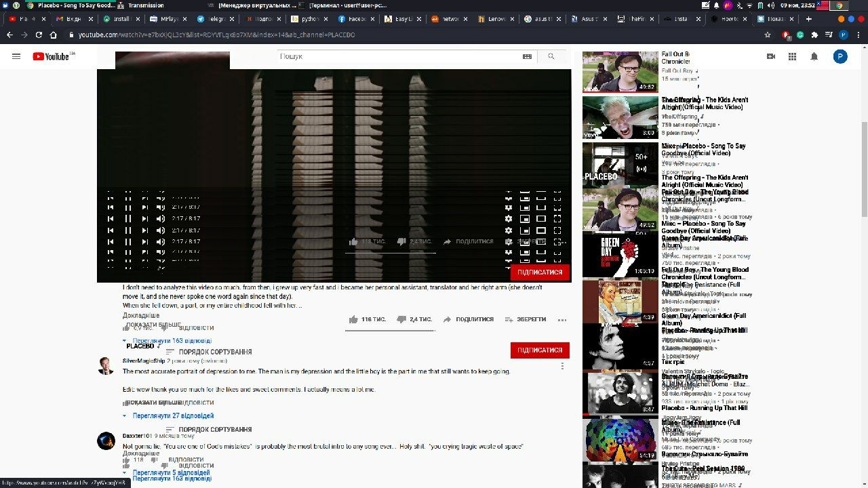Like the top comment with 6,9 тис. likes
Screen dimensions: 868x488
click(x=126, y=328)
